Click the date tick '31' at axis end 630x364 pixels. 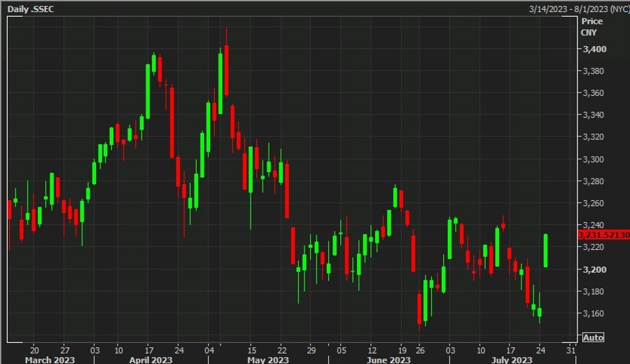571,350
